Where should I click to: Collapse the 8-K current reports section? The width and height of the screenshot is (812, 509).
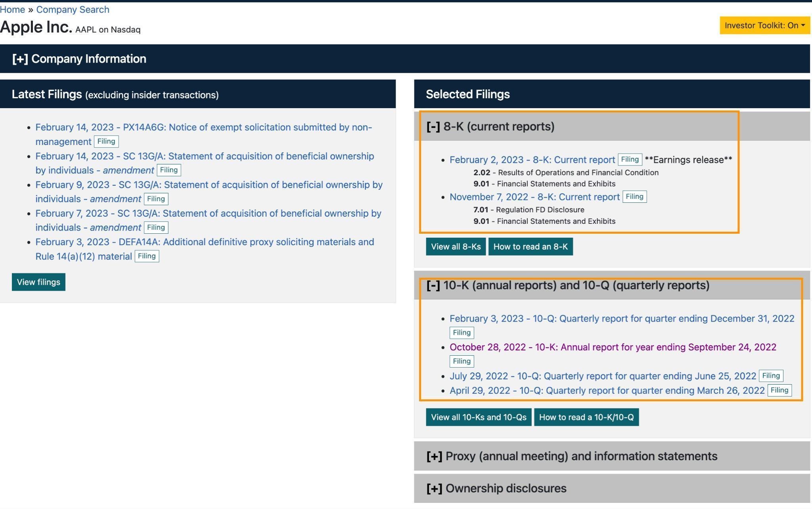pyautogui.click(x=490, y=126)
